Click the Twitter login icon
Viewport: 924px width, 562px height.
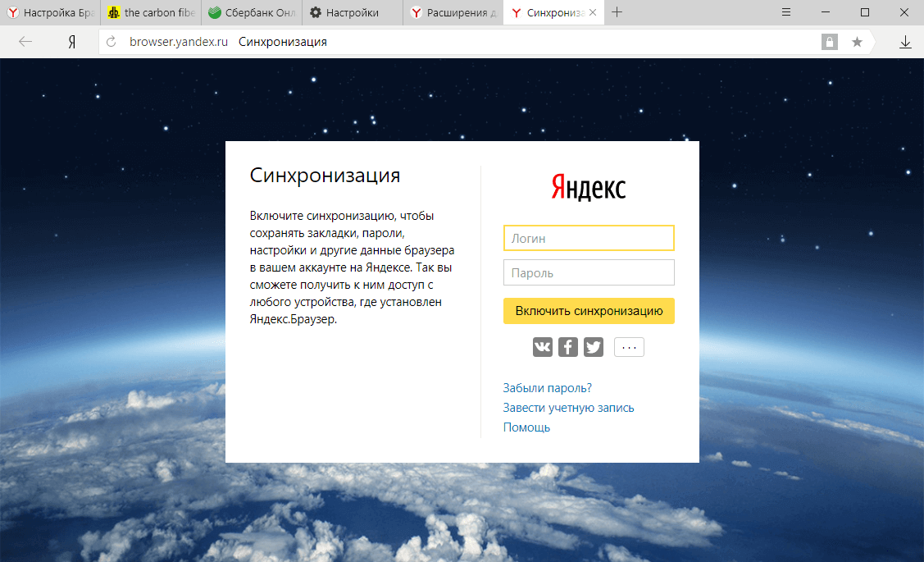pos(594,347)
